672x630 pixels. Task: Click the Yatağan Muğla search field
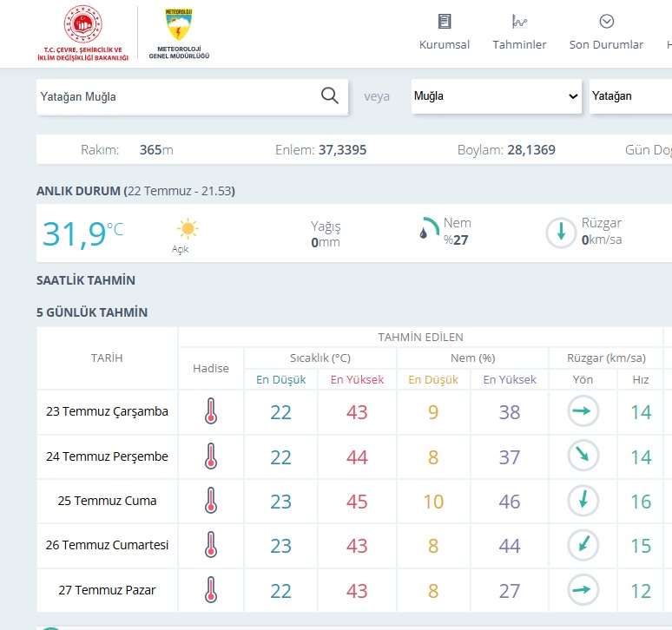(x=174, y=96)
